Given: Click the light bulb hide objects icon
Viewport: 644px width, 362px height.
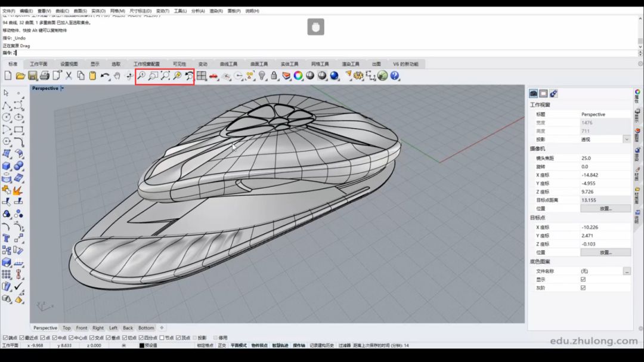Looking at the screenshot, I should 262,76.
